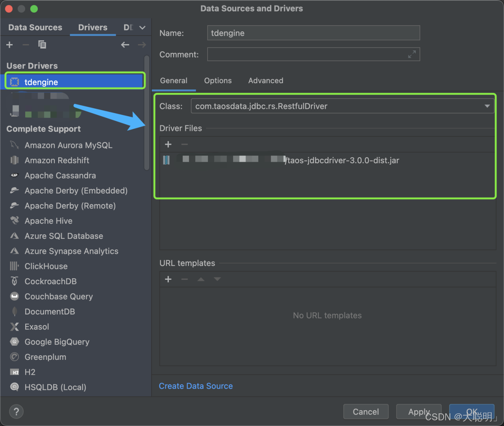Open the Options tab

[x=218, y=81]
